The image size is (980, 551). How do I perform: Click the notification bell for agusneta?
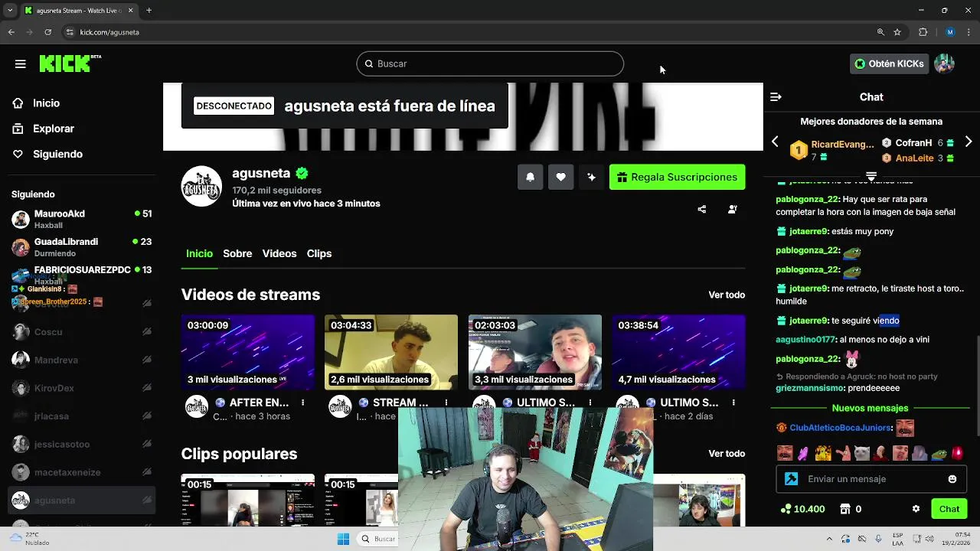[530, 177]
